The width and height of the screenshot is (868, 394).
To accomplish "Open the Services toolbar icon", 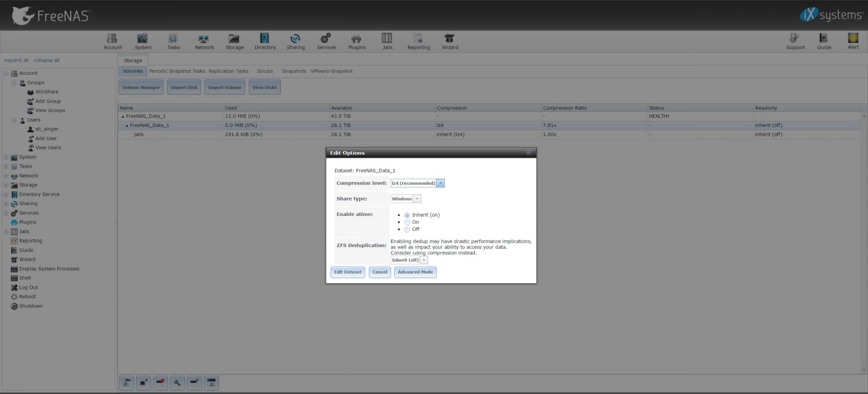I will [x=326, y=42].
